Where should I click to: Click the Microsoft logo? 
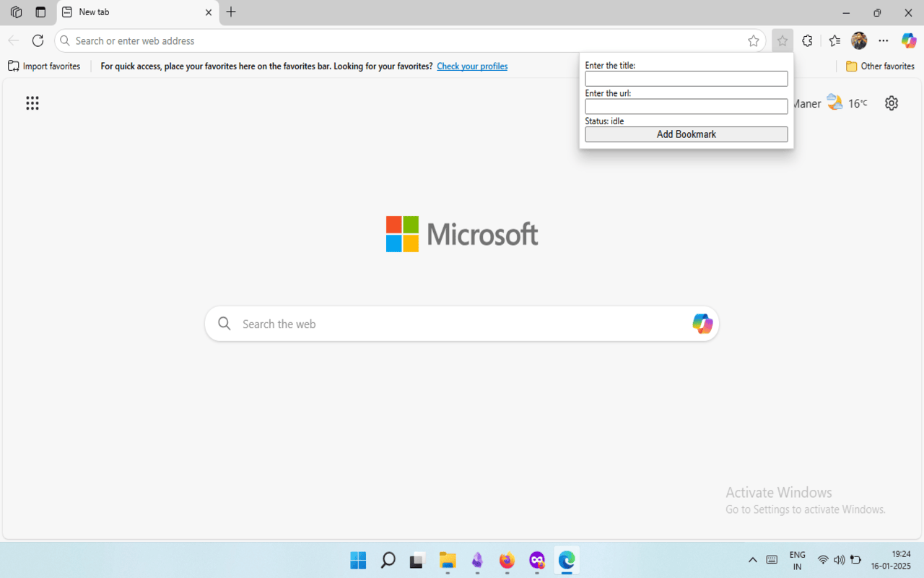tap(462, 234)
